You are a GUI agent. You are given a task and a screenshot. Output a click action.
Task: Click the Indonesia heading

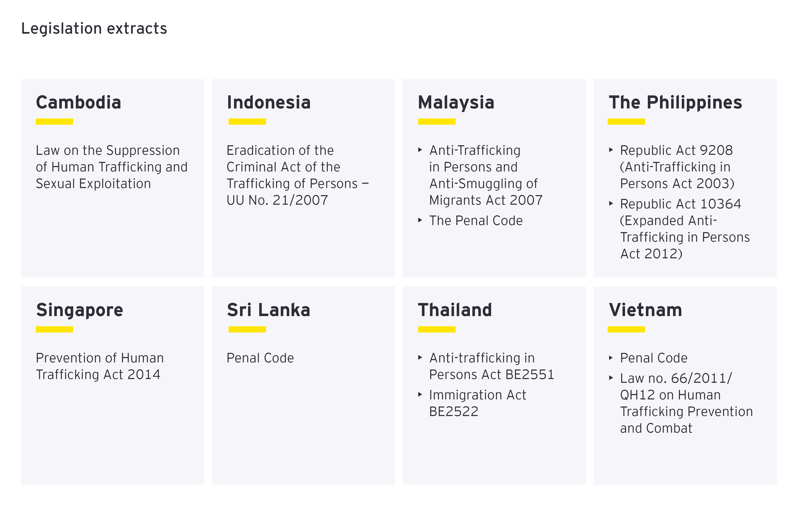click(269, 102)
